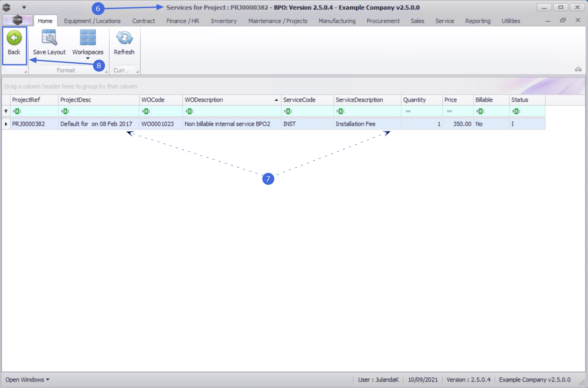The width and height of the screenshot is (588, 388).
Task: Sort by the Billable column header
Action: pyautogui.click(x=491, y=100)
